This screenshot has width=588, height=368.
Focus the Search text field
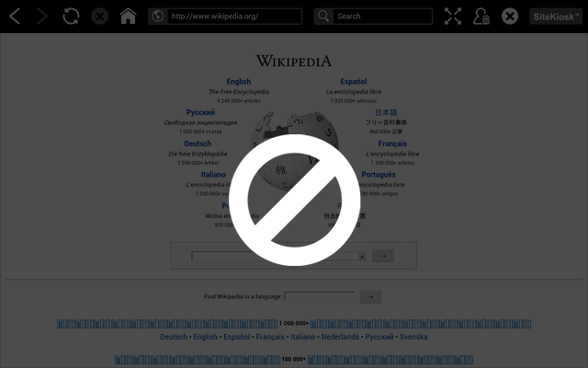(382, 17)
